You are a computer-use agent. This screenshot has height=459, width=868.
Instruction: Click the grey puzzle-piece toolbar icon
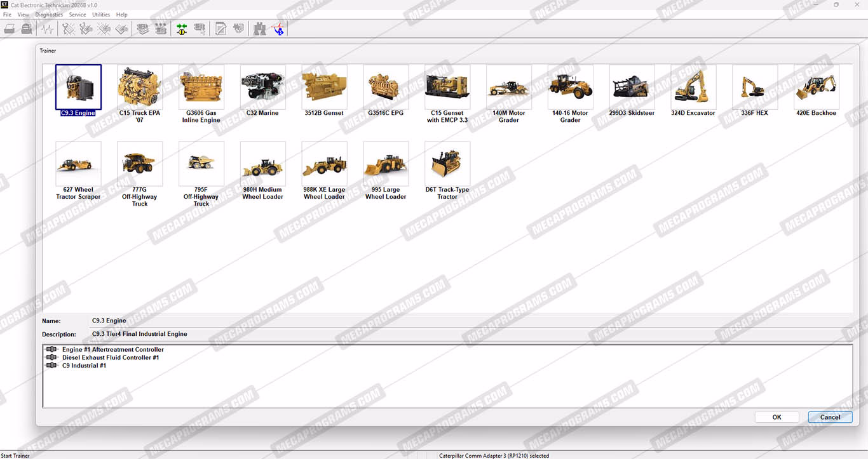(238, 29)
